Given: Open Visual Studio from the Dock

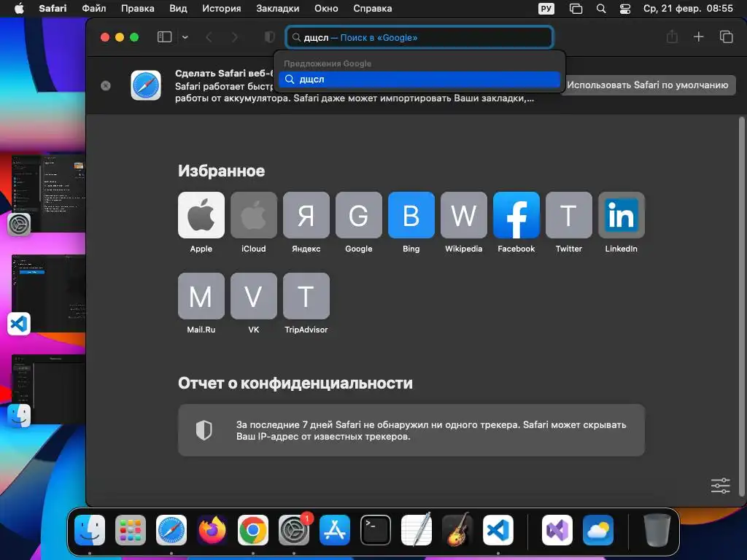Looking at the screenshot, I should 557,530.
